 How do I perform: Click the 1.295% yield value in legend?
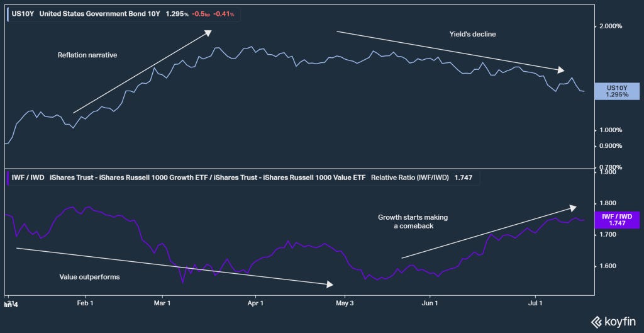[x=177, y=14]
